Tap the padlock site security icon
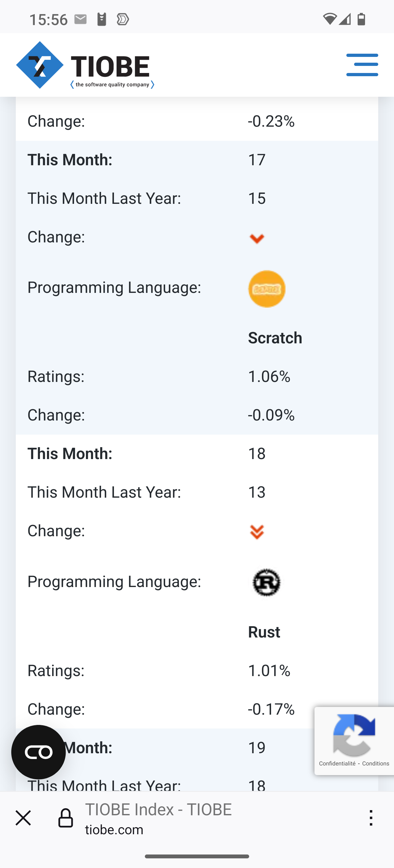Viewport: 394px width, 868px height. [x=65, y=818]
